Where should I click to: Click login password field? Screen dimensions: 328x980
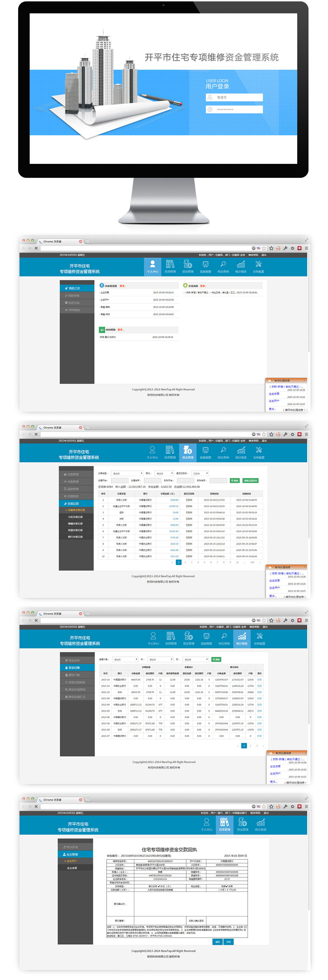tap(234, 110)
